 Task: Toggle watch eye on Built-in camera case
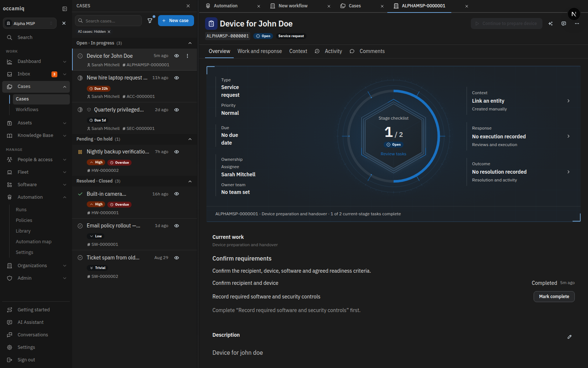[x=176, y=194]
